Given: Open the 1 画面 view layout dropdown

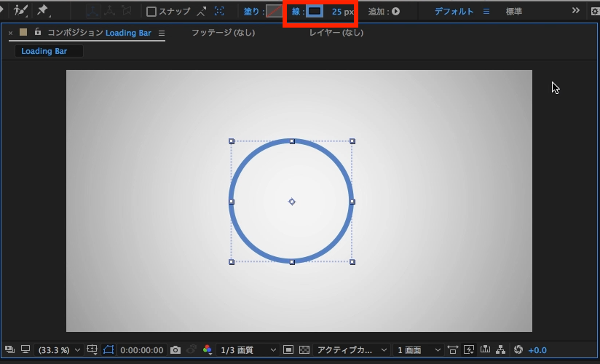Looking at the screenshot, I should tap(419, 350).
